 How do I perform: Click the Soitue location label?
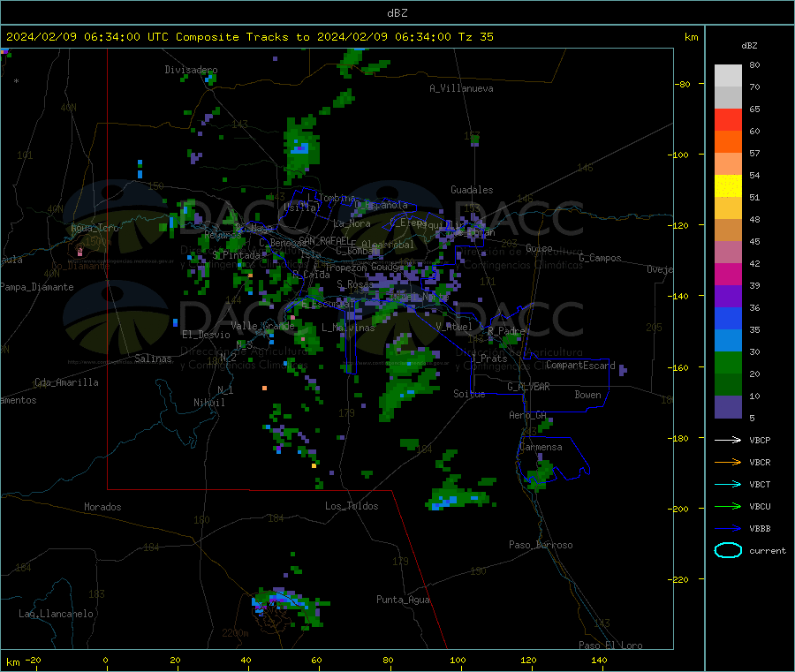[470, 394]
